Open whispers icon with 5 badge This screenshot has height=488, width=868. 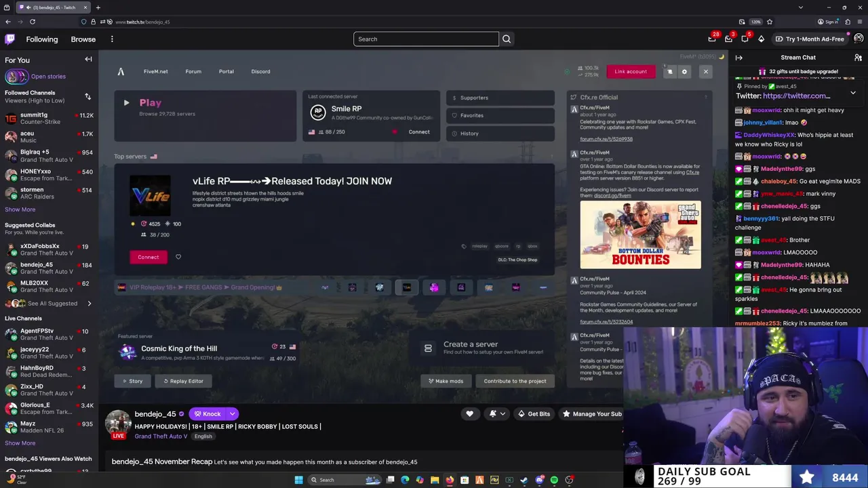coord(745,39)
